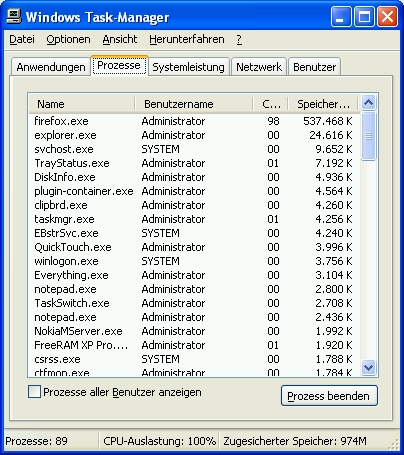This screenshot has height=455, width=404.
Task: Open the Herunterfahren menu
Action: (187, 39)
